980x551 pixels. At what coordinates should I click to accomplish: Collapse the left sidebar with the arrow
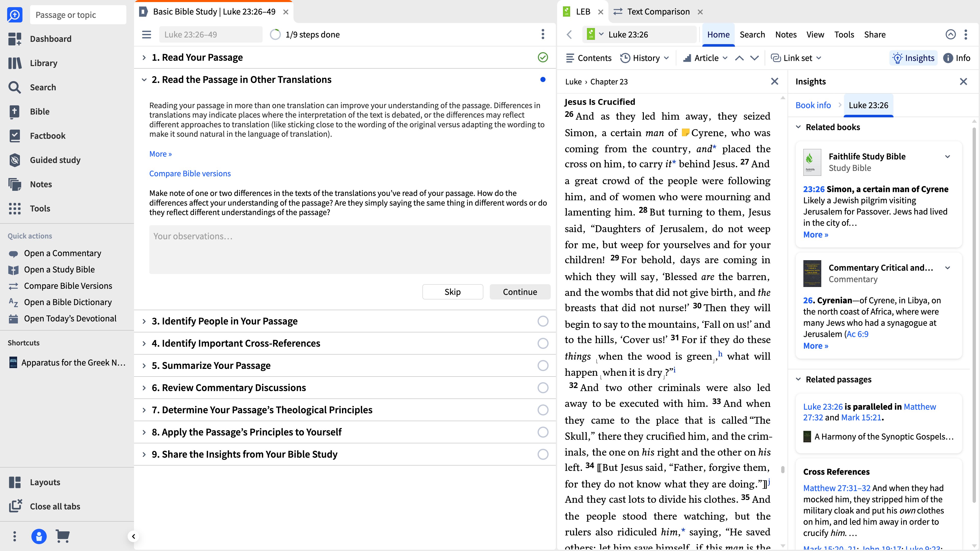tap(133, 536)
